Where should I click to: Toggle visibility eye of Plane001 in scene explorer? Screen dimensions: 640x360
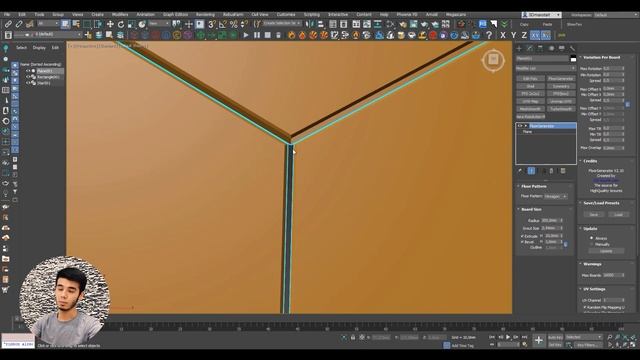28,71
